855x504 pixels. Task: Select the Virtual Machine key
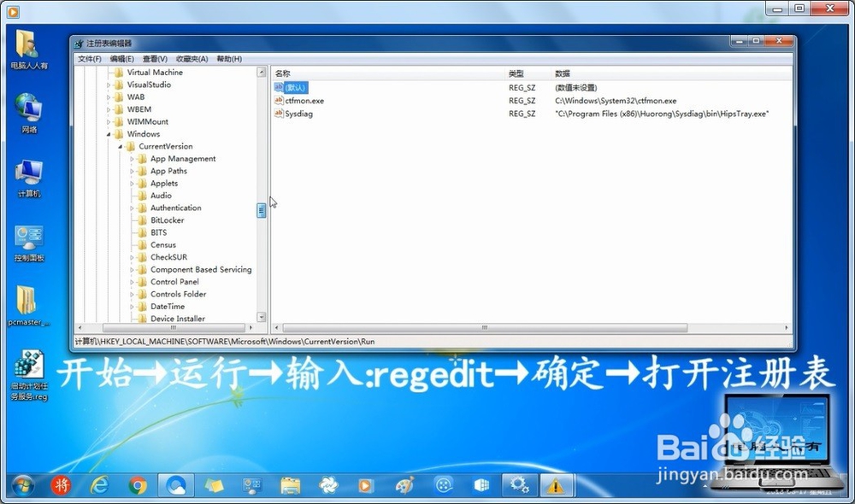pos(155,73)
